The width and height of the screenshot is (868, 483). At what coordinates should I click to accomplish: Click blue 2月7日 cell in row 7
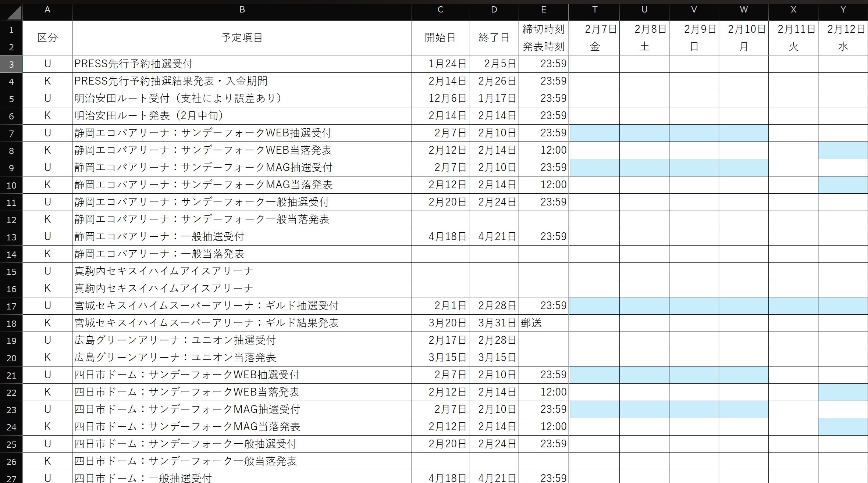[595, 133]
